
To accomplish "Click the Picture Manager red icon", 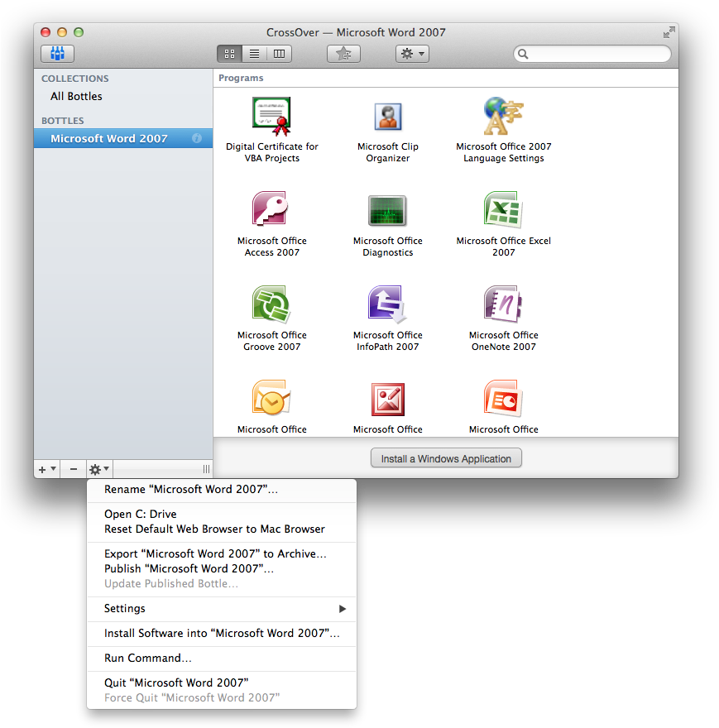I will pyautogui.click(x=388, y=399).
